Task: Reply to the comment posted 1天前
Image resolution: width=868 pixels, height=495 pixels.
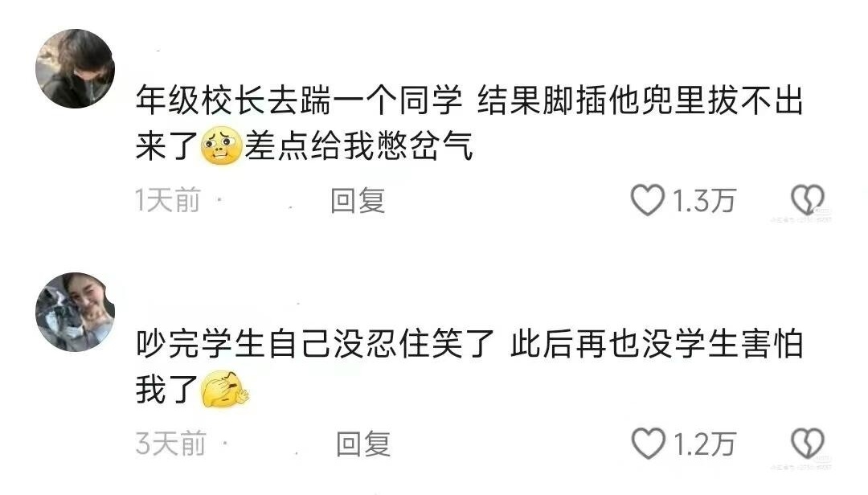Action: pos(358,200)
